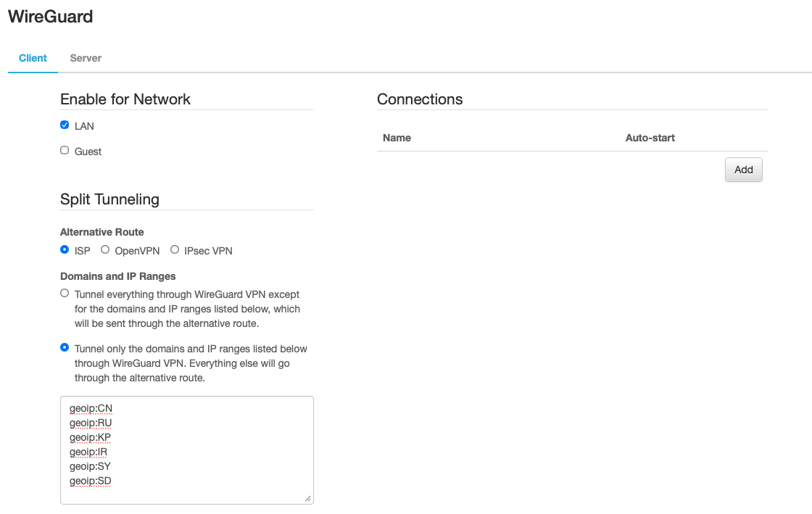Click the Name column header
The height and width of the screenshot is (514, 812).
(x=397, y=138)
